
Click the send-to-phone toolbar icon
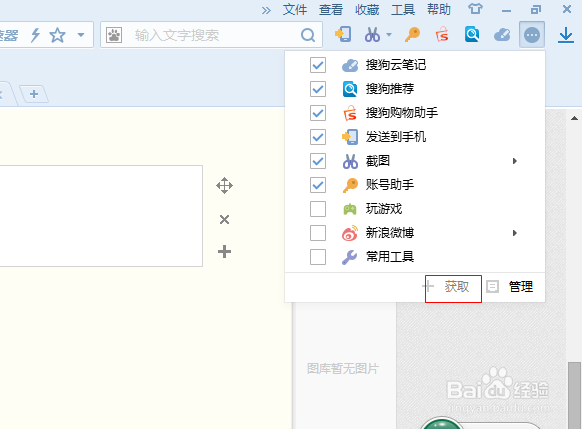343,35
